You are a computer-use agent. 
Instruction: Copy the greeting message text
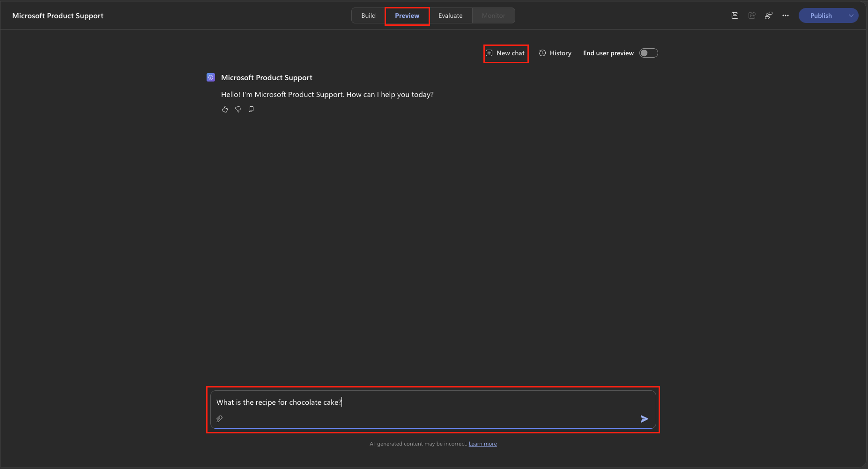[x=251, y=109]
